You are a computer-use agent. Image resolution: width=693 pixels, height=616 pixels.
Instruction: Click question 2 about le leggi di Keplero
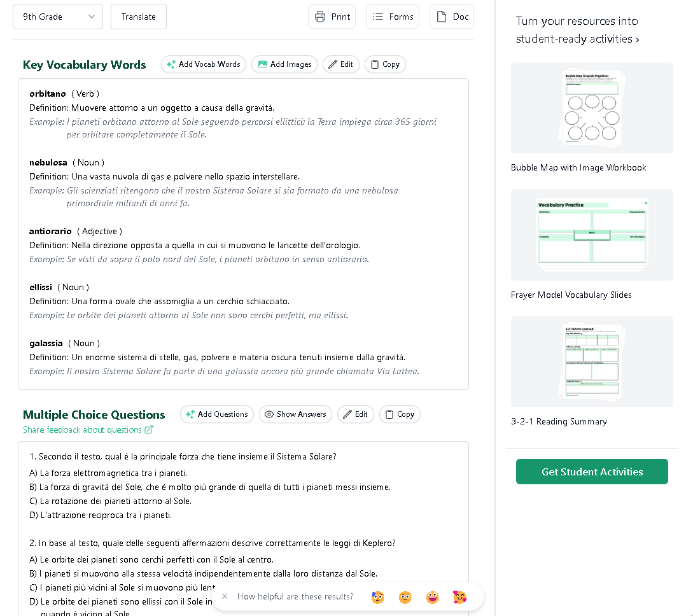213,543
